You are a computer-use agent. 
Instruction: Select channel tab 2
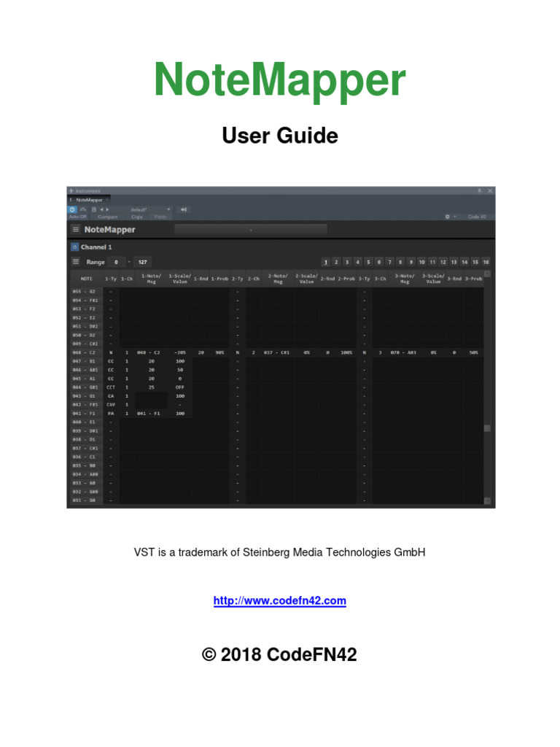pyautogui.click(x=336, y=262)
